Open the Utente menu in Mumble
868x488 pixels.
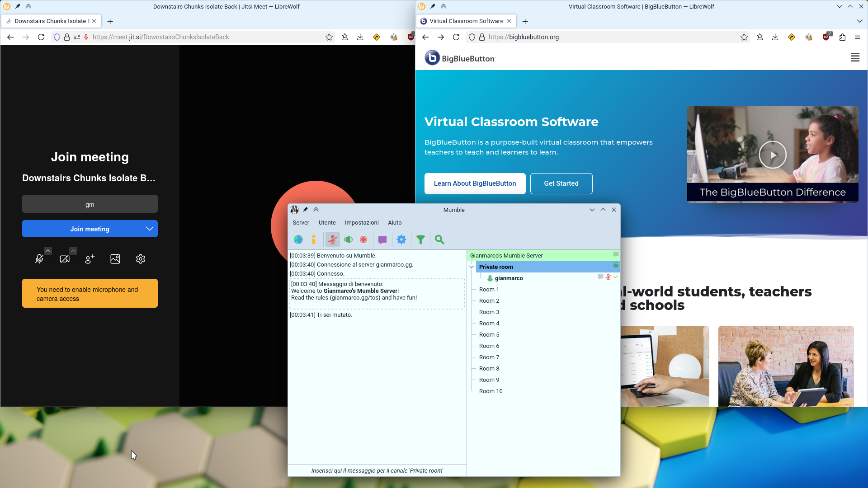click(x=327, y=223)
